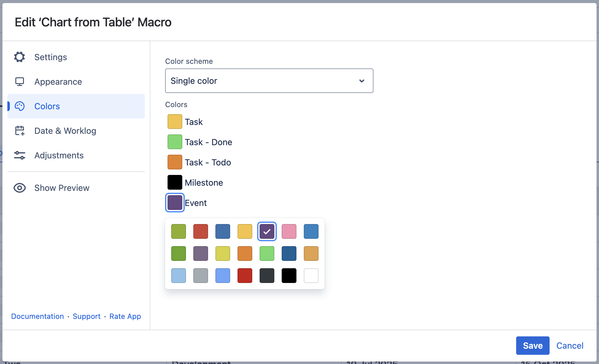Viewport: 599px width, 364px height.
Task: Open the Task - Done green swatch
Action: pos(175,142)
